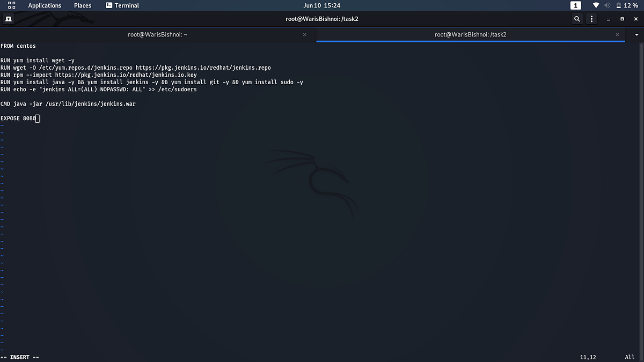Click the search icon in terminal header
644x362 pixels.
(577, 19)
